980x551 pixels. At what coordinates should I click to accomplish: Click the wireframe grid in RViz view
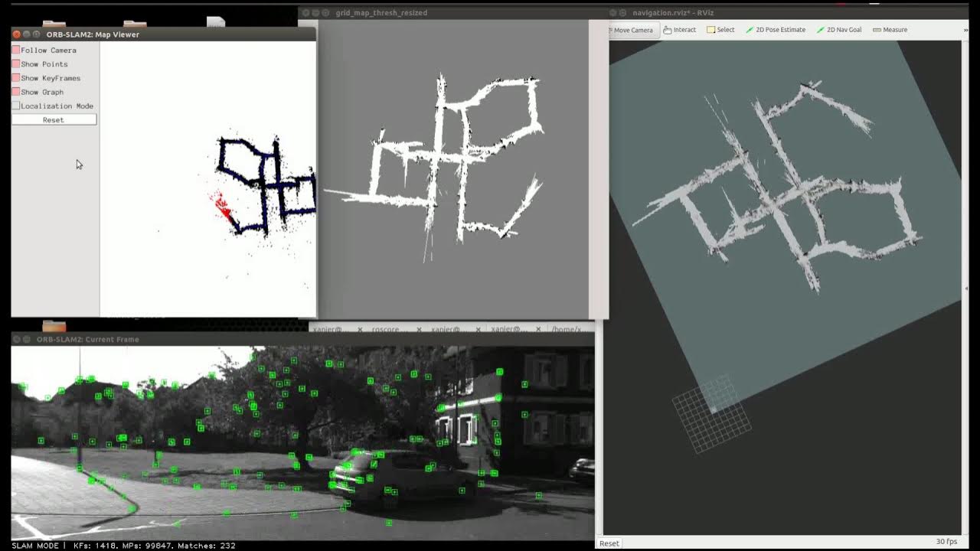pyautogui.click(x=712, y=413)
